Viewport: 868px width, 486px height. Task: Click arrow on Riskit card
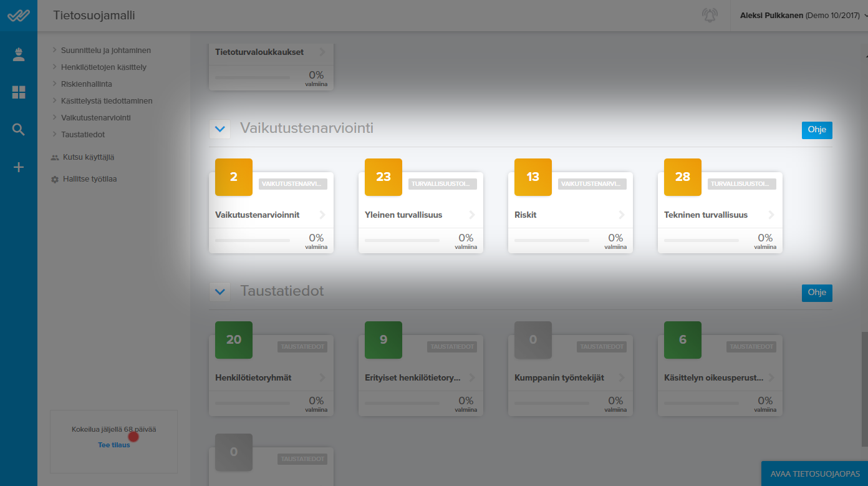click(x=622, y=215)
